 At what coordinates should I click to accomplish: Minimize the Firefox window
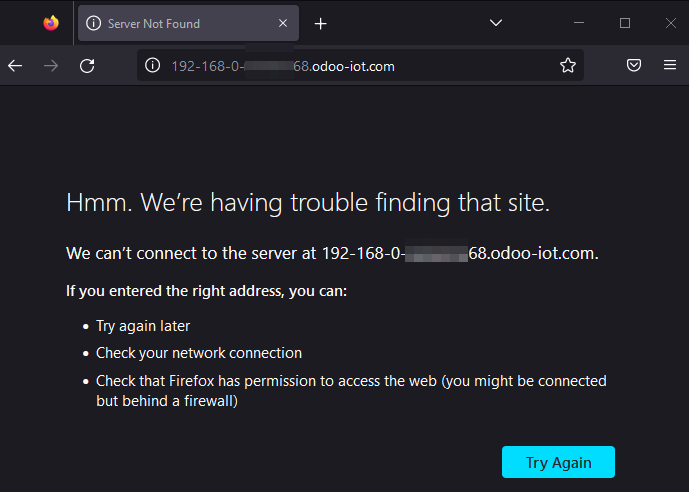click(579, 23)
